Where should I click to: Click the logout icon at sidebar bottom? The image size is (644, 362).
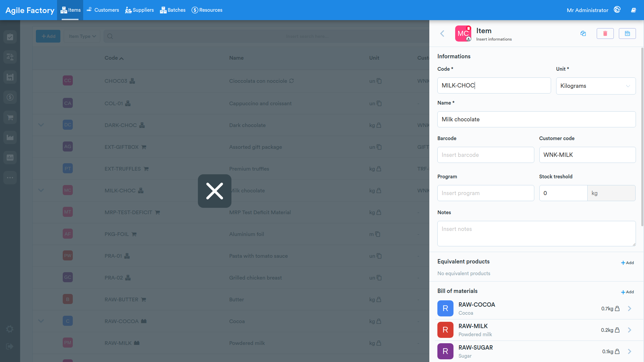[10, 347]
